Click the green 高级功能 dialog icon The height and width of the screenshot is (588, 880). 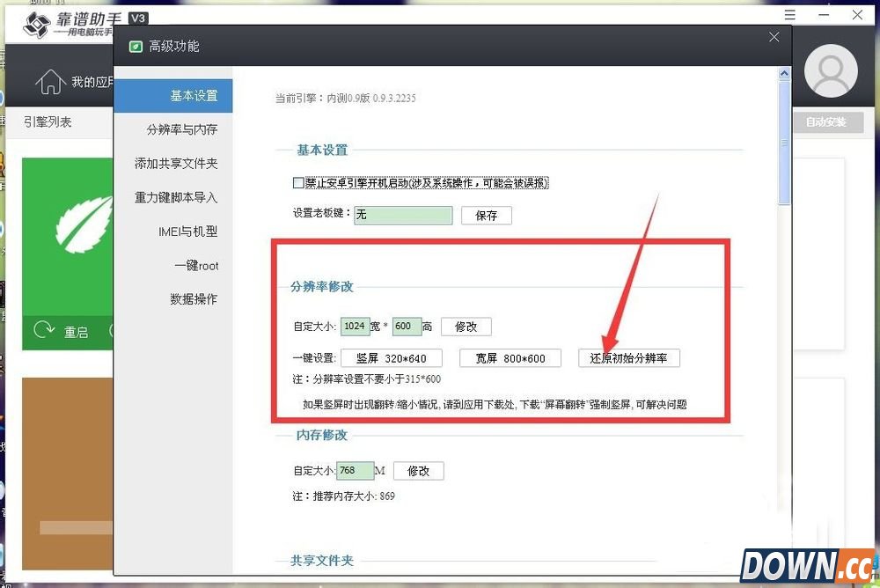click(136, 47)
